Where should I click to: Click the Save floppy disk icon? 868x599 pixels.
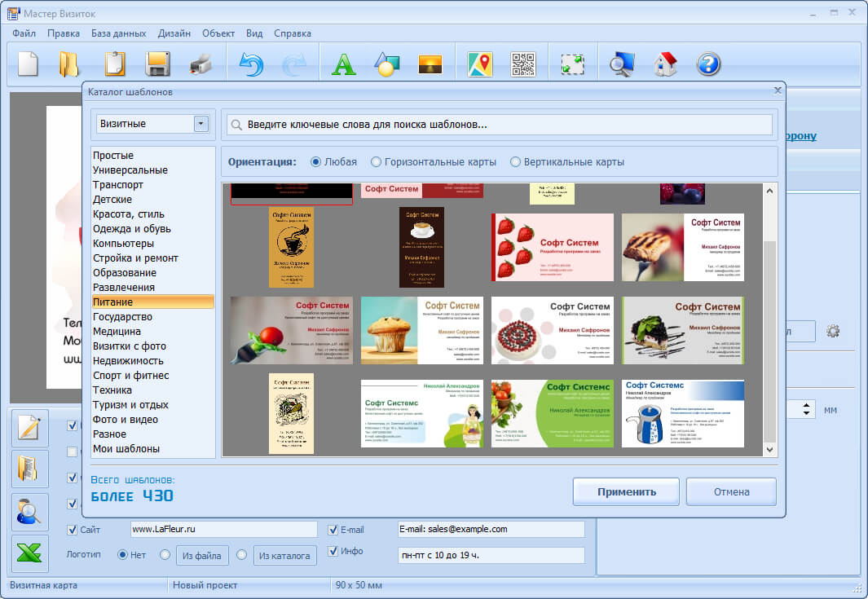click(x=158, y=64)
